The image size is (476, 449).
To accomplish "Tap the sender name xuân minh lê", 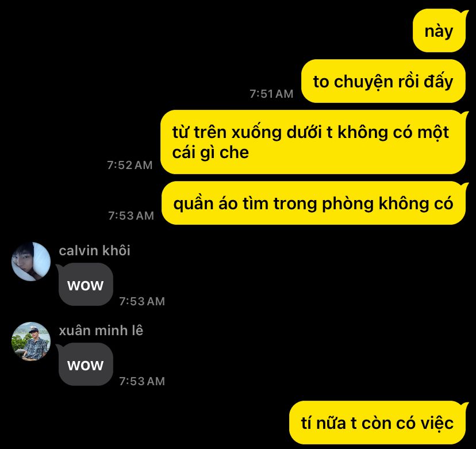I will [x=101, y=331].
